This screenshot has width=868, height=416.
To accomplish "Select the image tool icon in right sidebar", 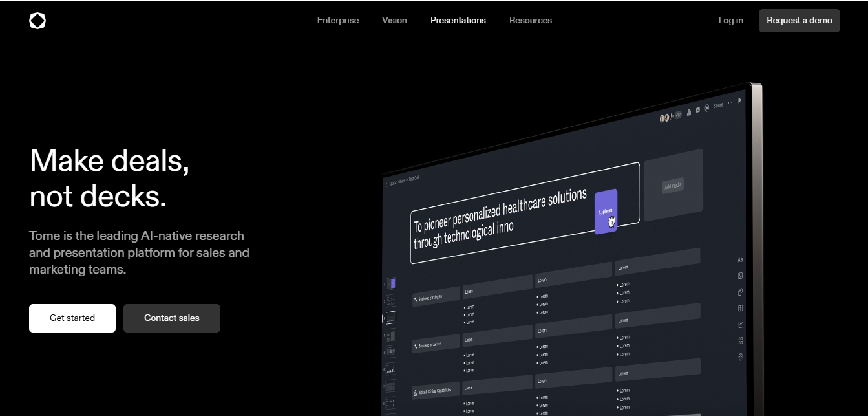I will [740, 276].
